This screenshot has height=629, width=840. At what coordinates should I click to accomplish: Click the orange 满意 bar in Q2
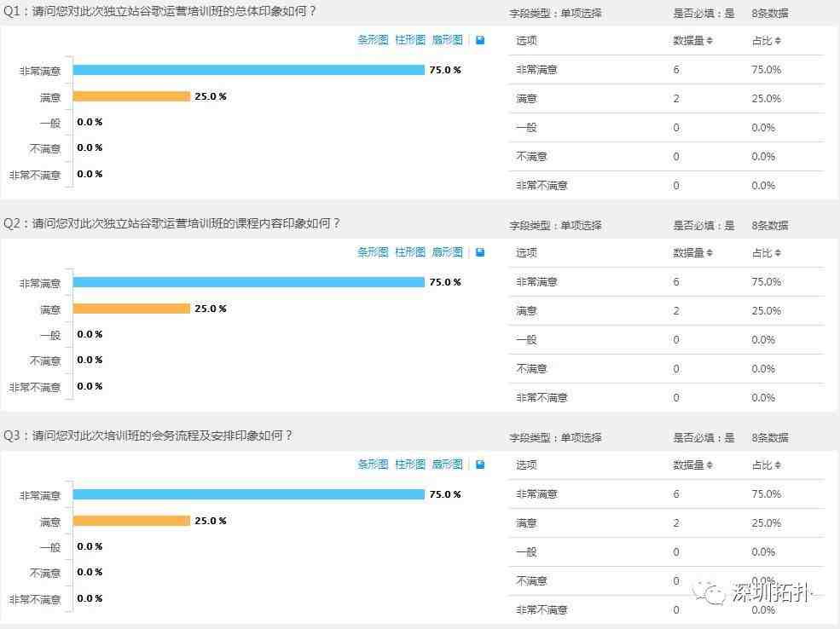pyautogui.click(x=131, y=309)
